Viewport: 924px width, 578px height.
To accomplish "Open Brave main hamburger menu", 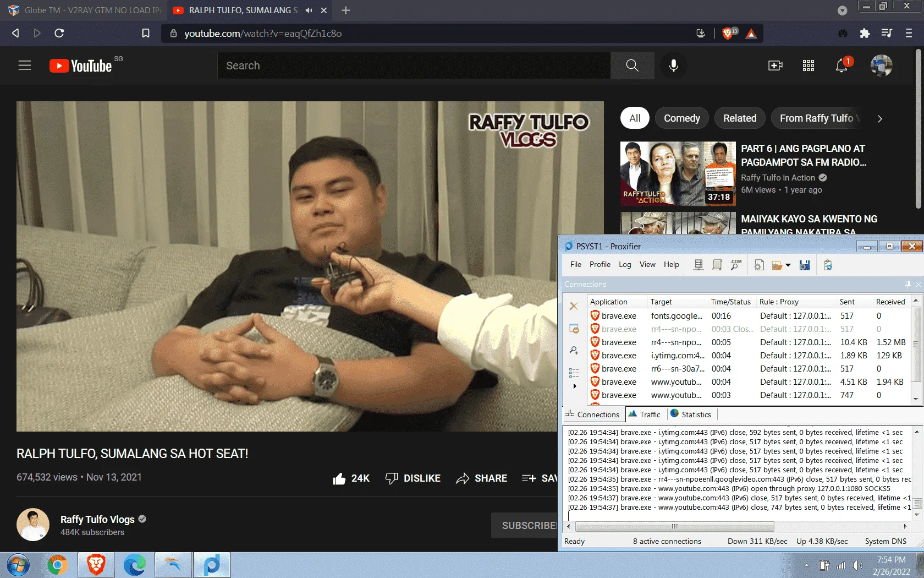I will click(x=909, y=33).
